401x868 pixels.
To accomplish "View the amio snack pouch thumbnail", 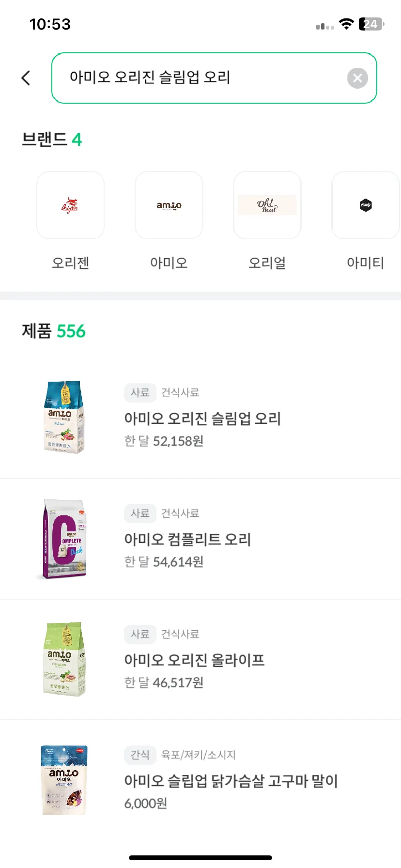I will tap(64, 780).
